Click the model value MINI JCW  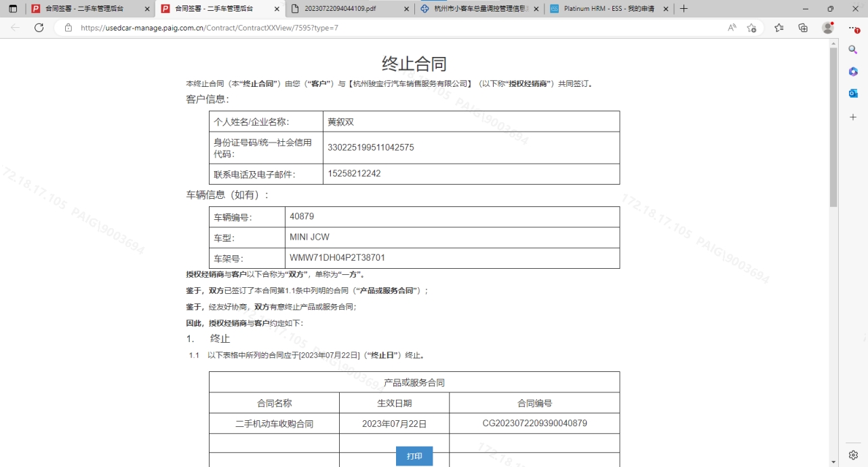click(x=309, y=237)
